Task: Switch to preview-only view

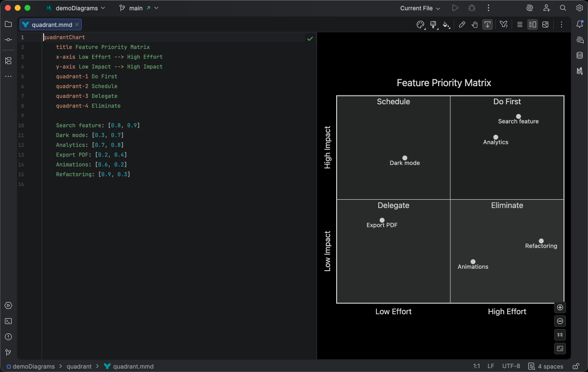Action: (x=545, y=24)
